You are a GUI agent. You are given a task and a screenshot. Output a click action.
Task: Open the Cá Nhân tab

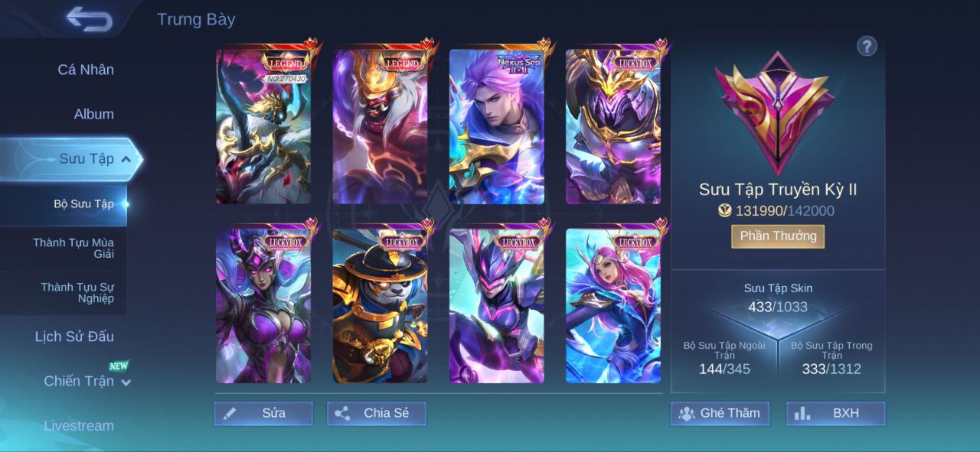(x=86, y=70)
